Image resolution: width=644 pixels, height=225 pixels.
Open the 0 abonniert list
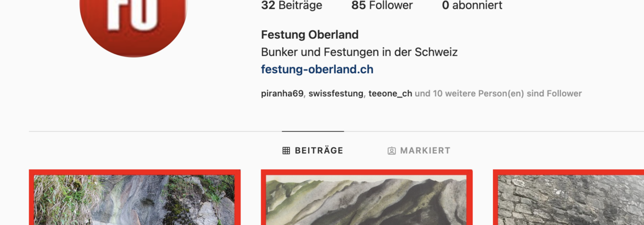[x=472, y=6]
